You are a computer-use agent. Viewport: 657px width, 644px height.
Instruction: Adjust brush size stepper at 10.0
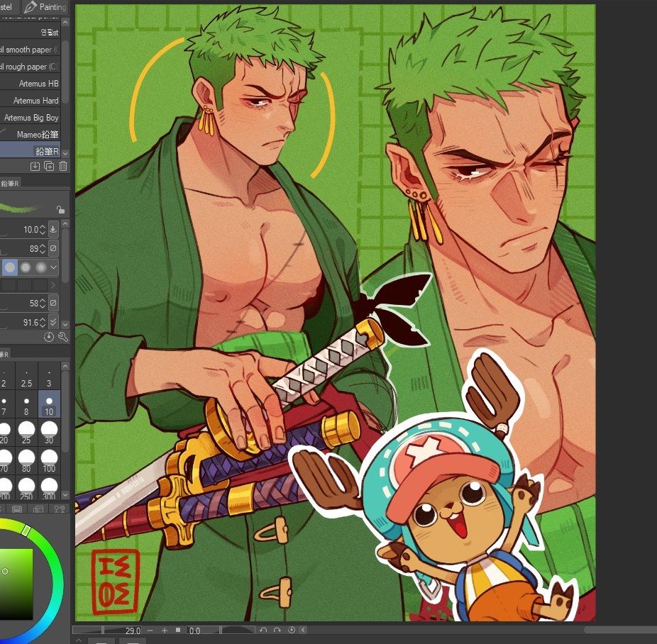pos(43,230)
